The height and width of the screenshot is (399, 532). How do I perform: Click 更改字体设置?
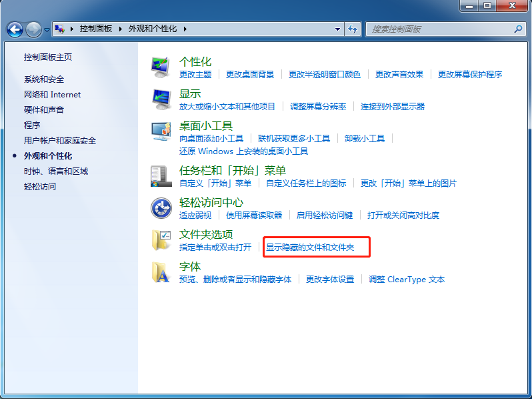[330, 279]
